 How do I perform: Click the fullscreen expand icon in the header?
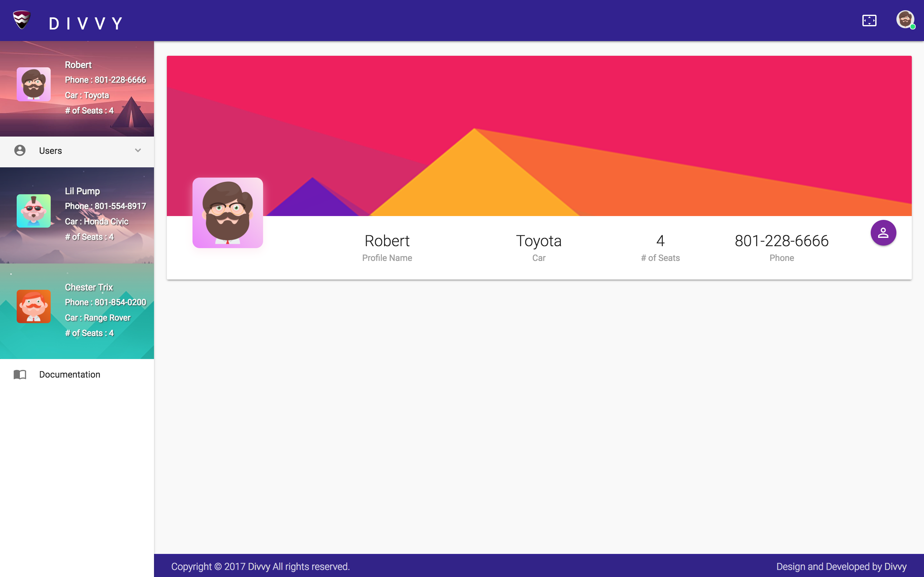point(870,20)
